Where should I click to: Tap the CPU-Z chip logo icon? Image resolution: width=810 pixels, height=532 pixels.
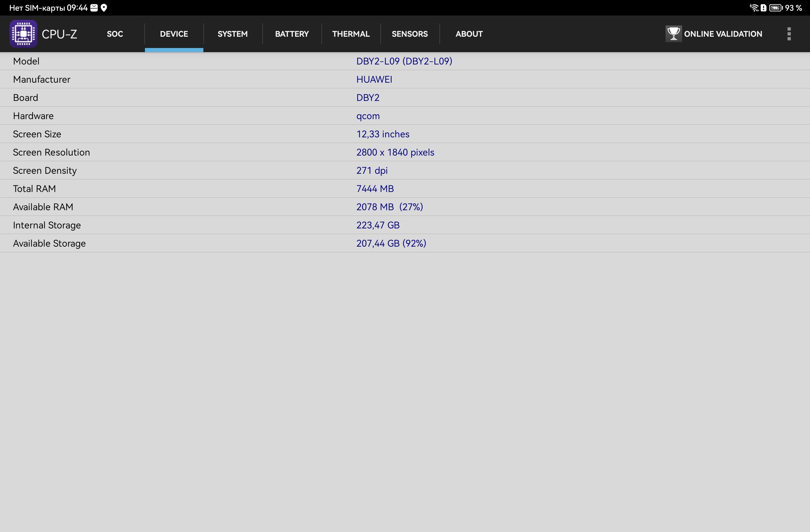(23, 34)
